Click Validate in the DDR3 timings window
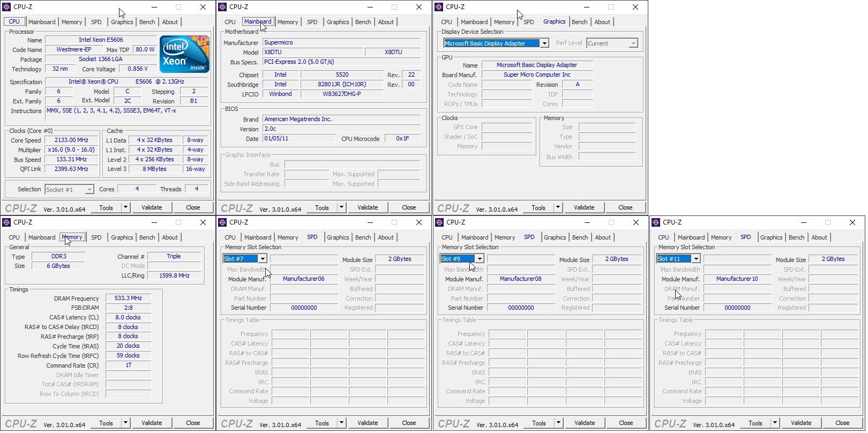The image size is (868, 433). point(152,423)
